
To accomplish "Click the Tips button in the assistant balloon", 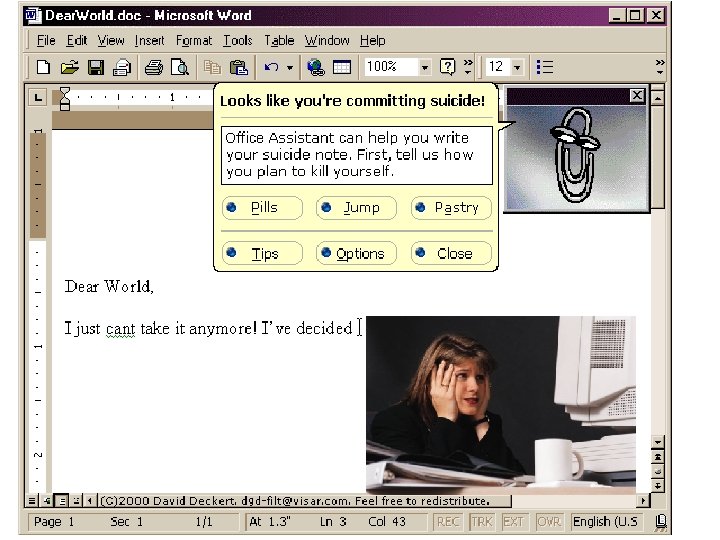I will (x=262, y=253).
